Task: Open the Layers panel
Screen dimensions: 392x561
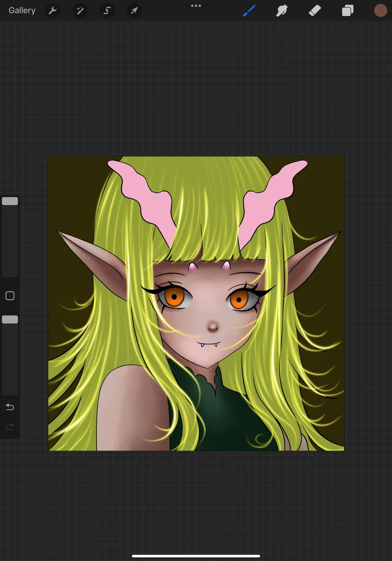Action: [348, 11]
